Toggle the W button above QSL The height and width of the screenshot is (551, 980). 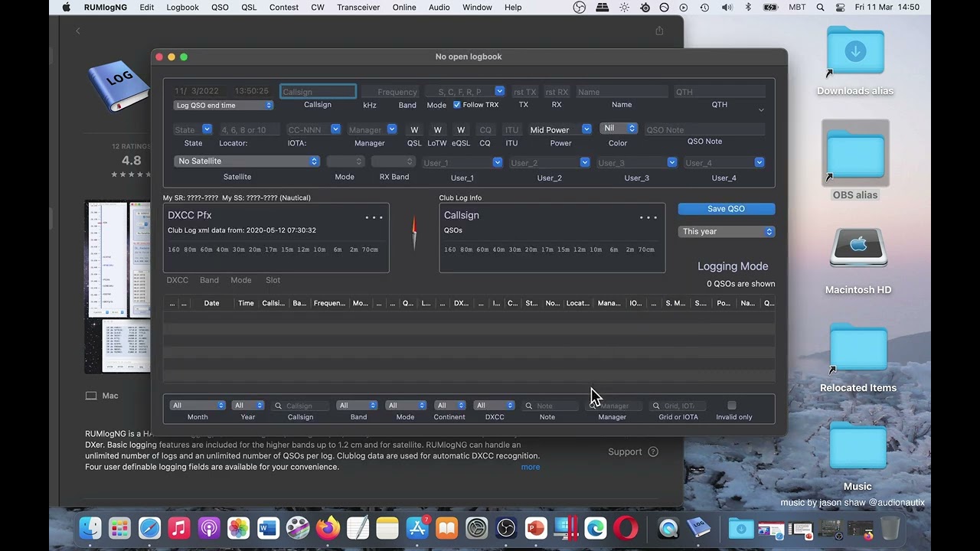(414, 130)
